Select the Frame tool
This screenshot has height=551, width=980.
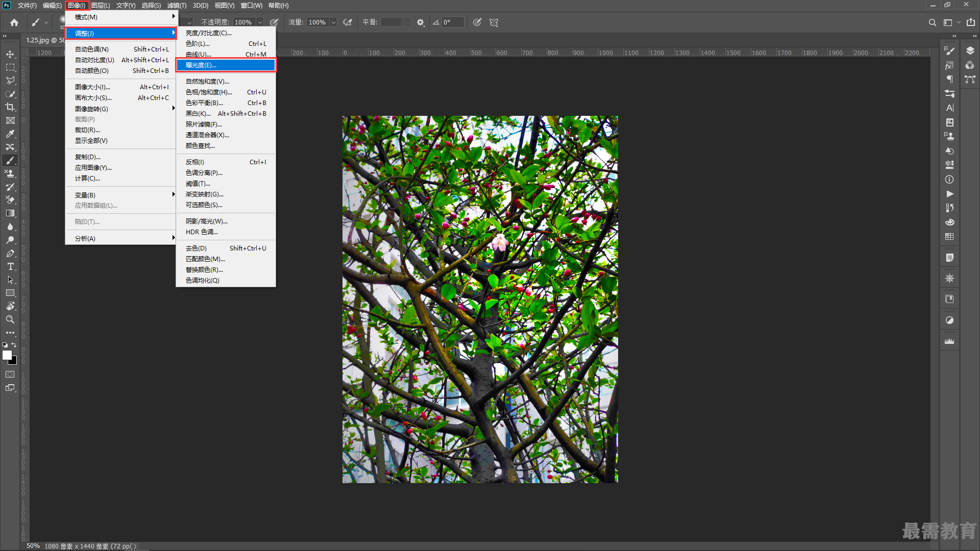10,120
